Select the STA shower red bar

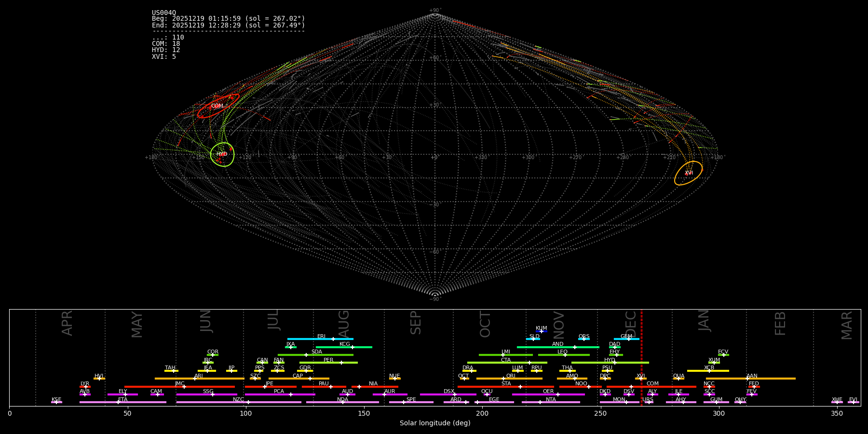click(506, 387)
